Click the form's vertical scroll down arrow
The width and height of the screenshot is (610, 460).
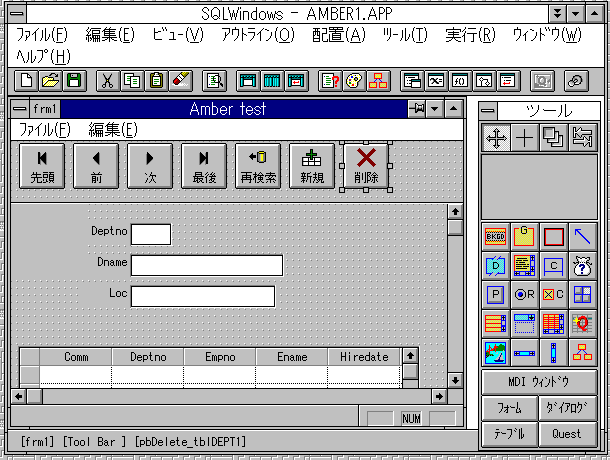[x=455, y=380]
